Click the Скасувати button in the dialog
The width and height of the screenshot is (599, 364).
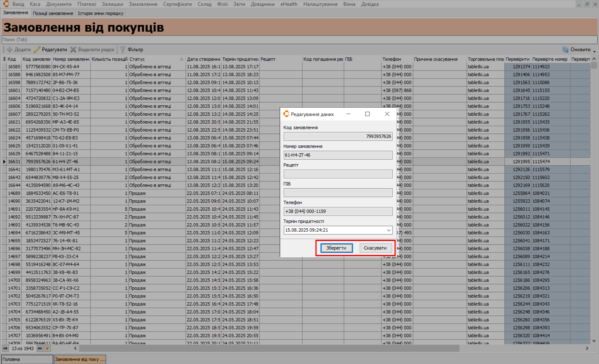click(x=375, y=248)
